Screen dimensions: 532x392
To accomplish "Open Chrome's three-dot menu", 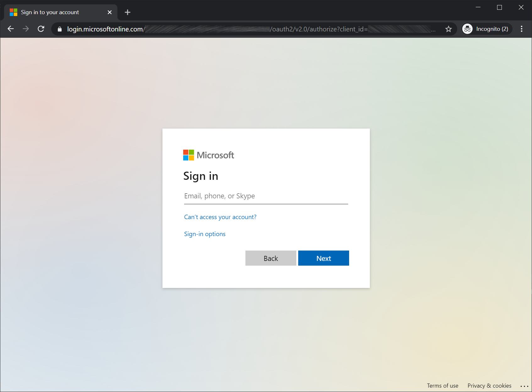I will 522,29.
